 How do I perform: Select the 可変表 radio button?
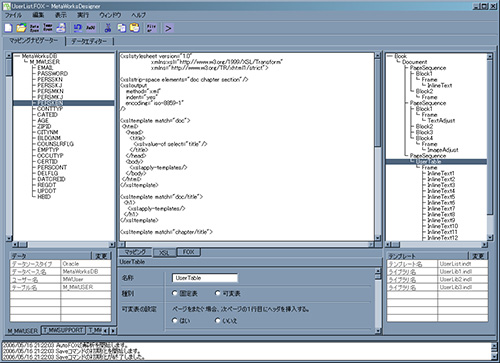tap(218, 293)
